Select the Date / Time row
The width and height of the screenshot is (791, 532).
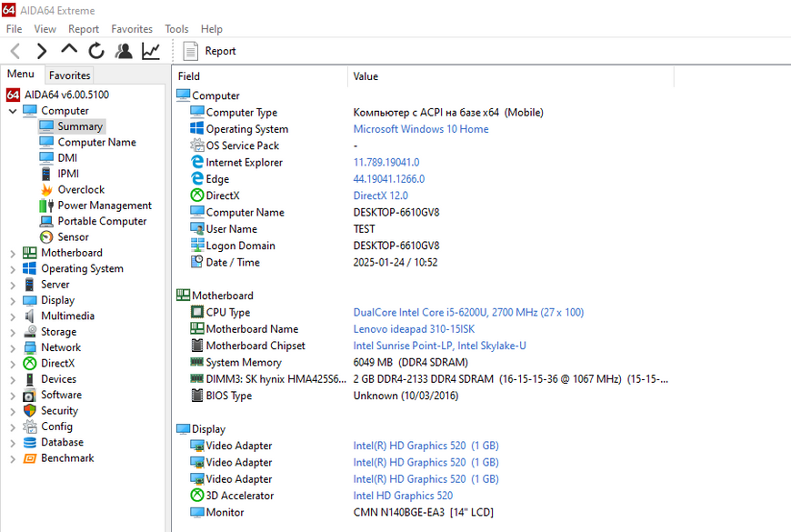tap(423, 263)
